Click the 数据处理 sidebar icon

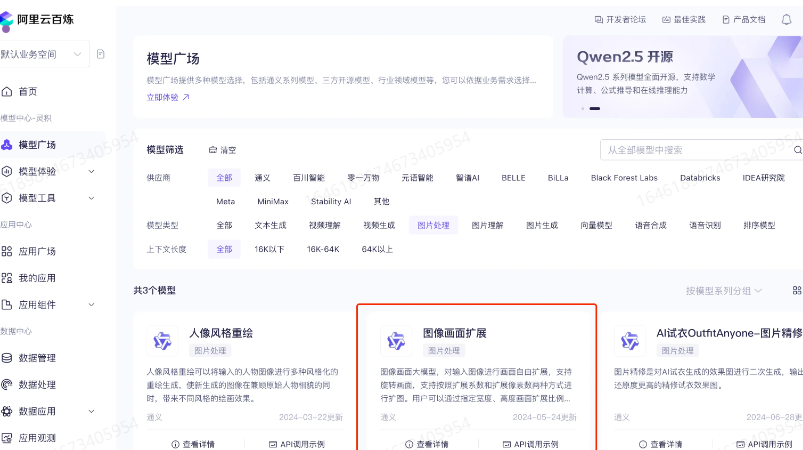coord(7,384)
